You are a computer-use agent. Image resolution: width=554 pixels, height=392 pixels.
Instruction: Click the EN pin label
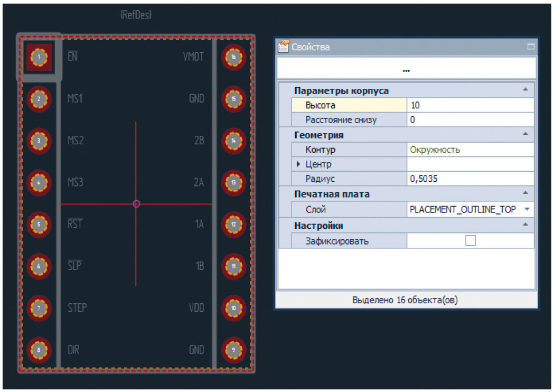pyautogui.click(x=72, y=56)
